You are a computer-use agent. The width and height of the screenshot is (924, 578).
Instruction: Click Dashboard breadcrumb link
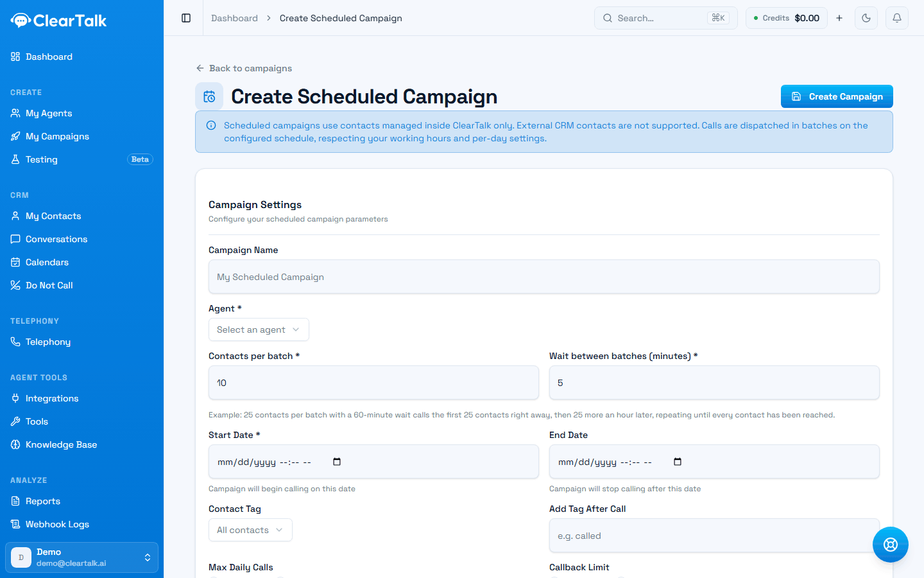[234, 18]
